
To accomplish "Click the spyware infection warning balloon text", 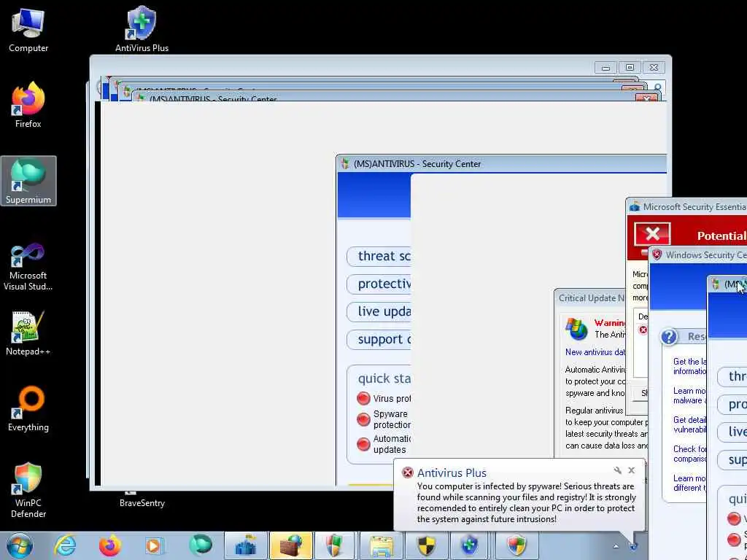I will click(x=527, y=503).
